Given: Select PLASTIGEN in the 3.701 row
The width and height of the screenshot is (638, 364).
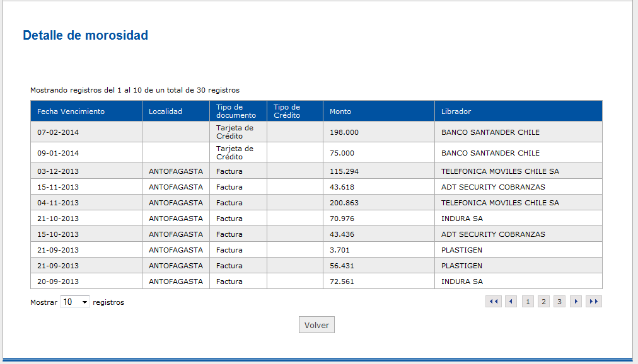Looking at the screenshot, I should [462, 250].
